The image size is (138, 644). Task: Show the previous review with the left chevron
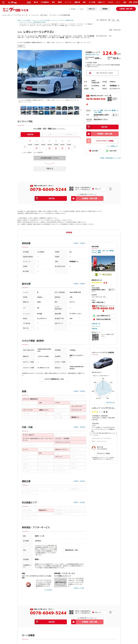90,434
